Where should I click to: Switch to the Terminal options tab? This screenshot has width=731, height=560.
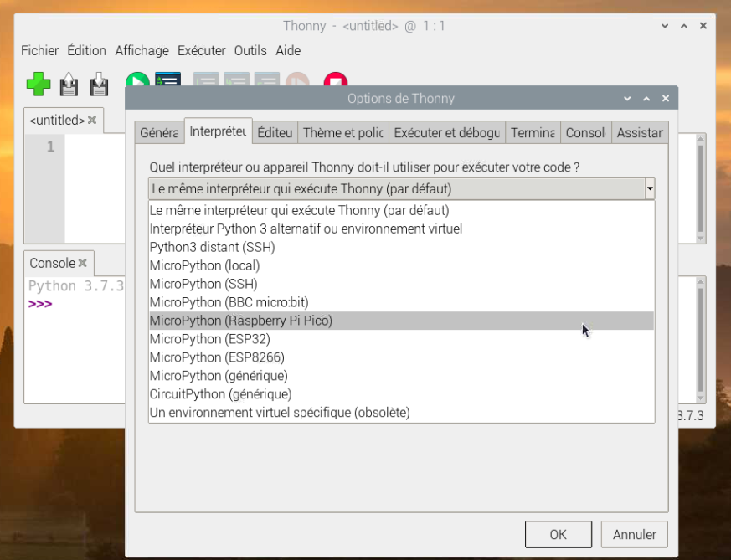pos(533,133)
